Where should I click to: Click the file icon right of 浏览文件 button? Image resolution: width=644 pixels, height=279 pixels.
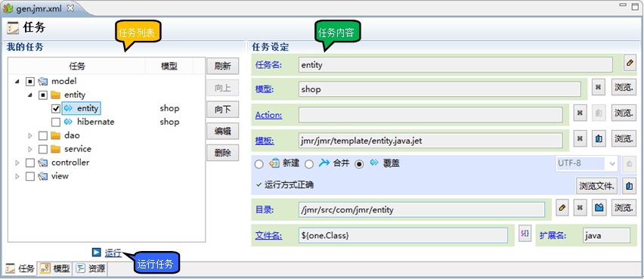point(628,185)
